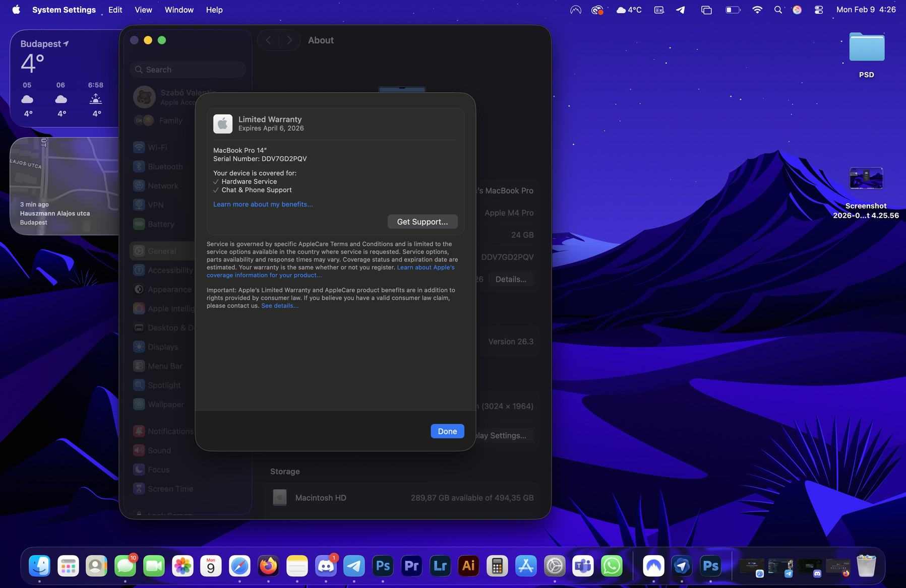Launch FaceTime from the Dock

(x=154, y=566)
